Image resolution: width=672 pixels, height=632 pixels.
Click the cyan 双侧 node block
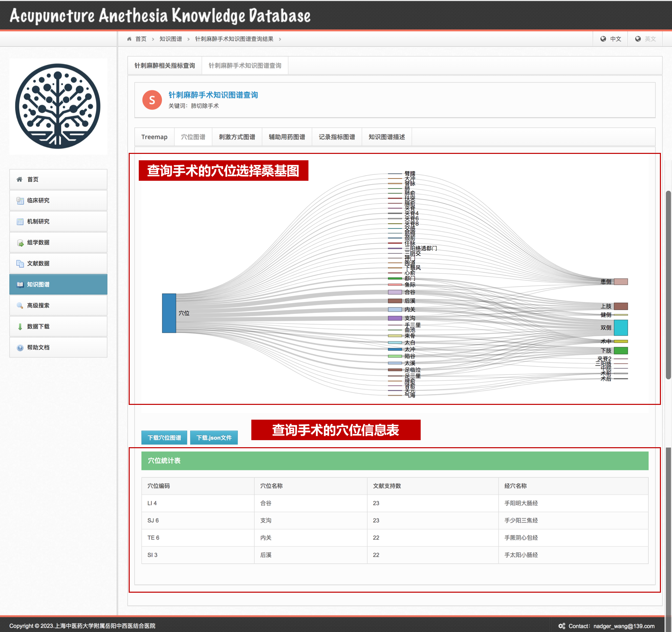621,328
